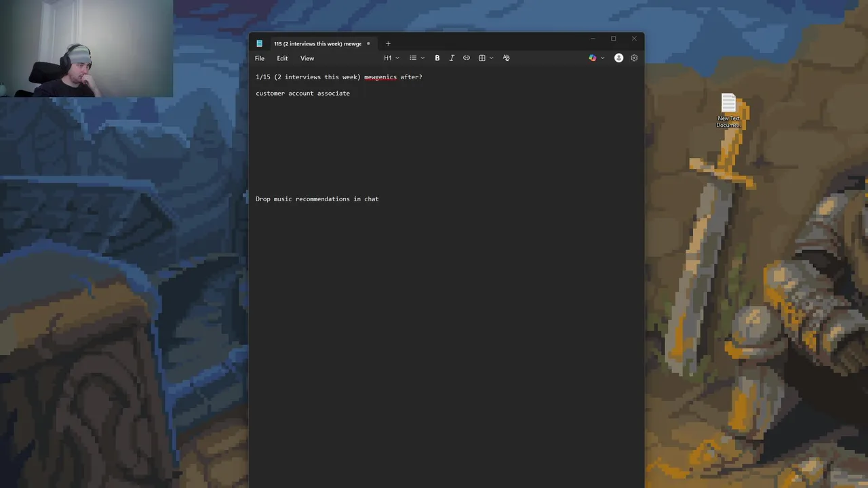
Task: Open the account profile icon
Action: 618,58
